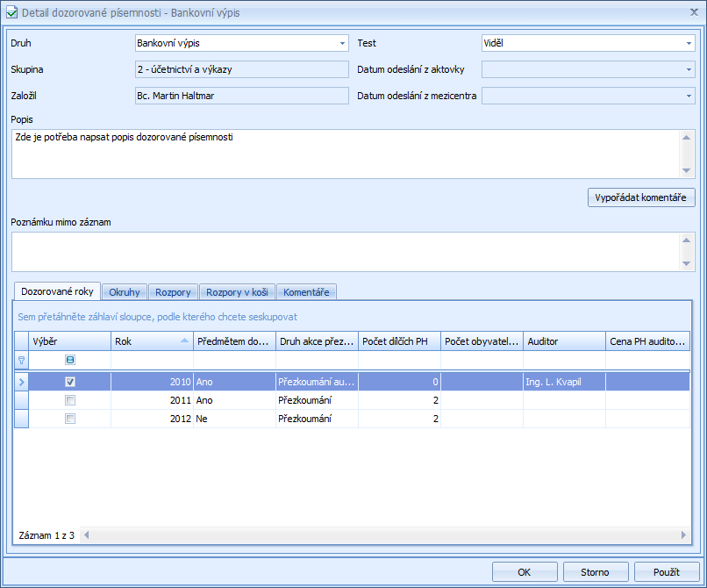Confirm with the OK button
707x588 pixels.
pos(525,572)
